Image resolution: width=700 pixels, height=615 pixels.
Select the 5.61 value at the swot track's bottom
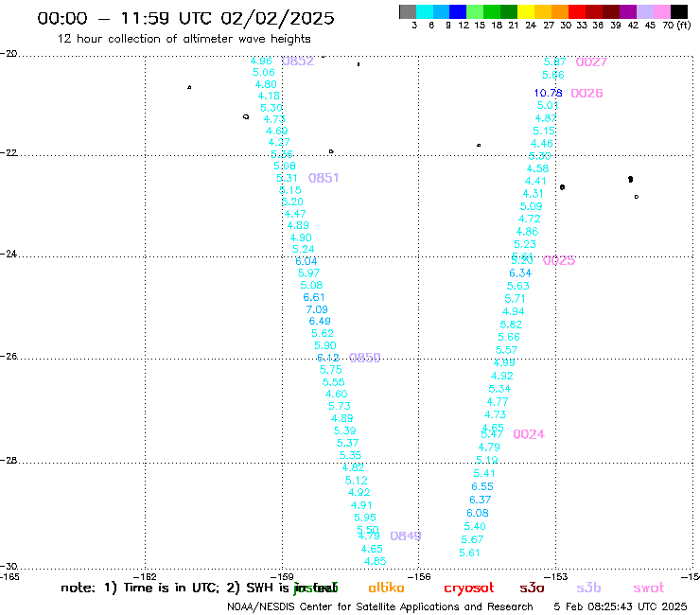tap(469, 553)
